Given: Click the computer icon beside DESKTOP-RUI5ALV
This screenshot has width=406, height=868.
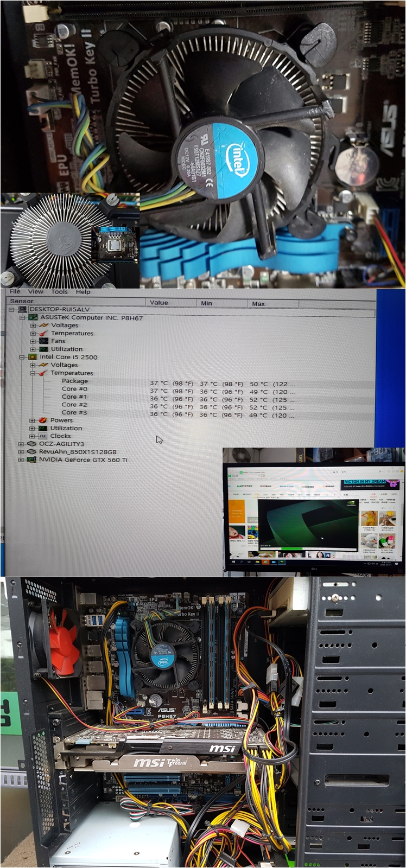Looking at the screenshot, I should point(22,309).
